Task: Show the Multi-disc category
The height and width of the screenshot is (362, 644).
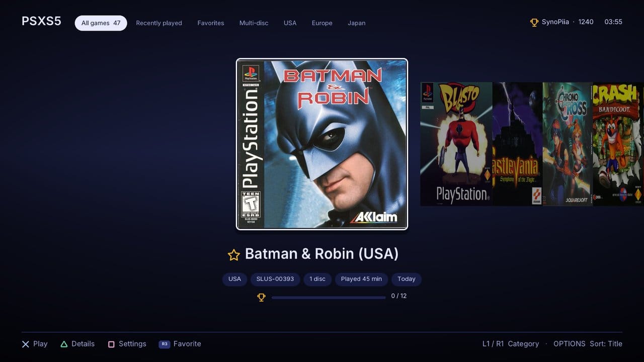Action: point(254,23)
